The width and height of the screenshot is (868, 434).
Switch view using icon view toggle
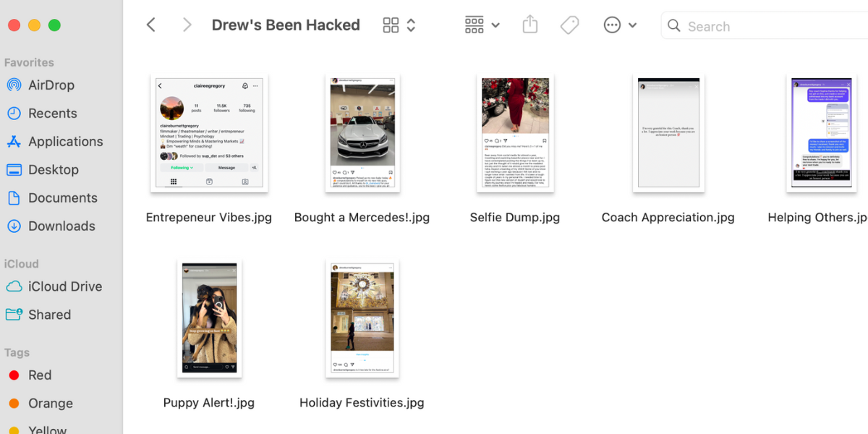(399, 25)
